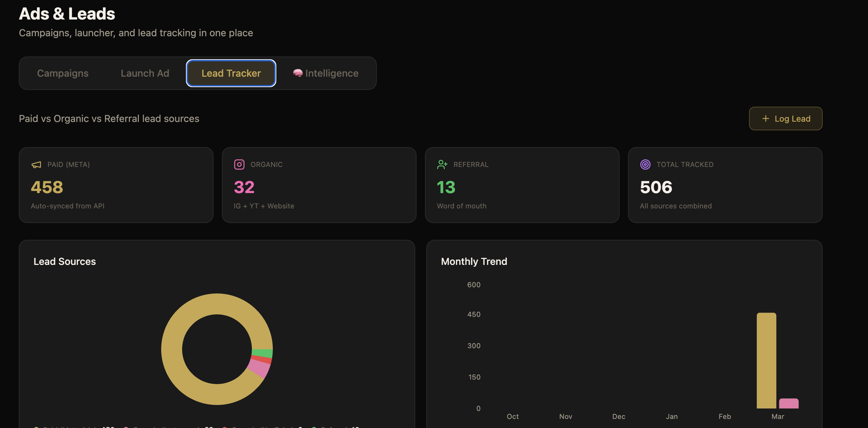Screen dimensions: 868x428
Task: Click the tall gold March bar
Action: point(766,360)
